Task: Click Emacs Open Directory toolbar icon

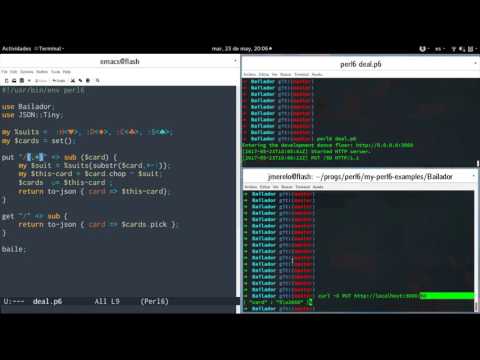Action: [x=22, y=80]
